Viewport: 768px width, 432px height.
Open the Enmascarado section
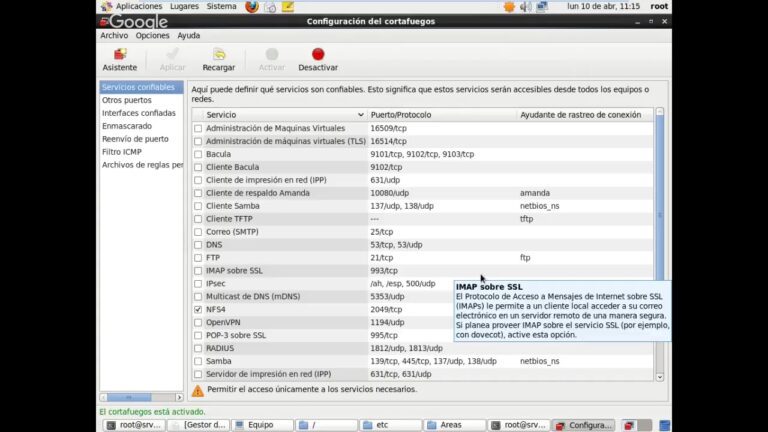point(142,126)
